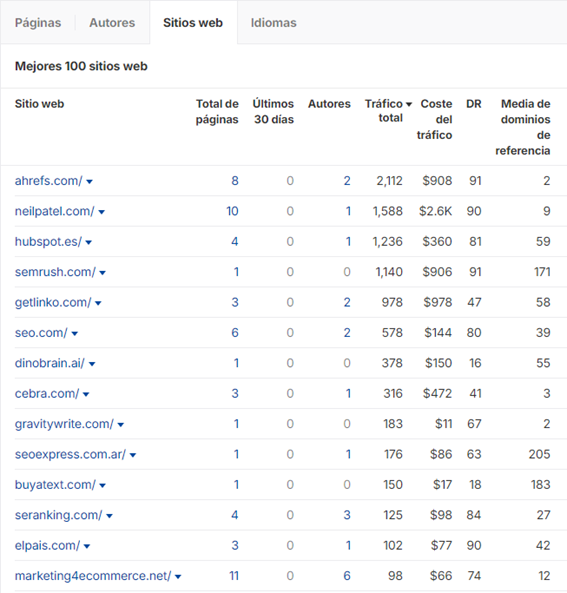The height and width of the screenshot is (593, 567).
Task: Expand the ahrefs.com/ dropdown arrow
Action: [x=89, y=182]
